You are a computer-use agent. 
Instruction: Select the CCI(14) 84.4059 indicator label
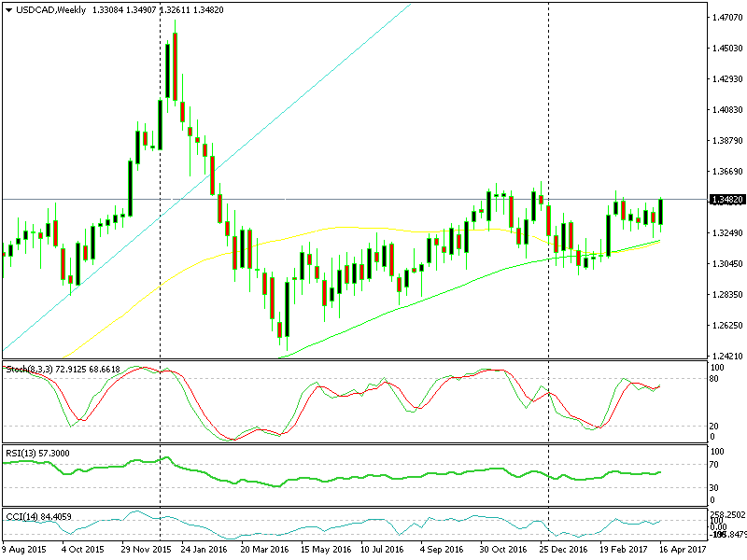[38, 517]
